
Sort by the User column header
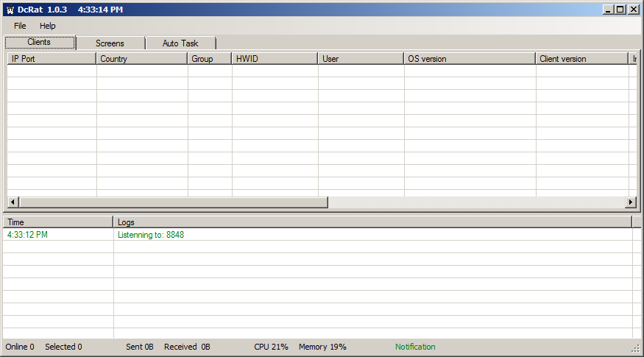(x=361, y=59)
